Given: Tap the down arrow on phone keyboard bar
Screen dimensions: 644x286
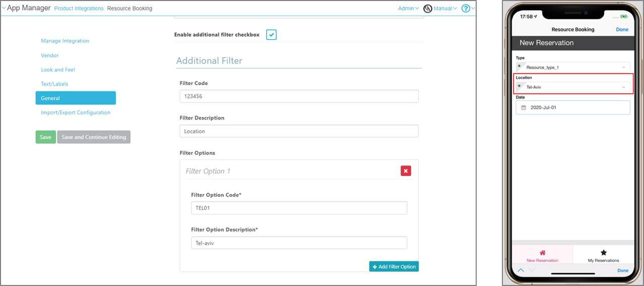Looking at the screenshot, I should pyautogui.click(x=531, y=270).
